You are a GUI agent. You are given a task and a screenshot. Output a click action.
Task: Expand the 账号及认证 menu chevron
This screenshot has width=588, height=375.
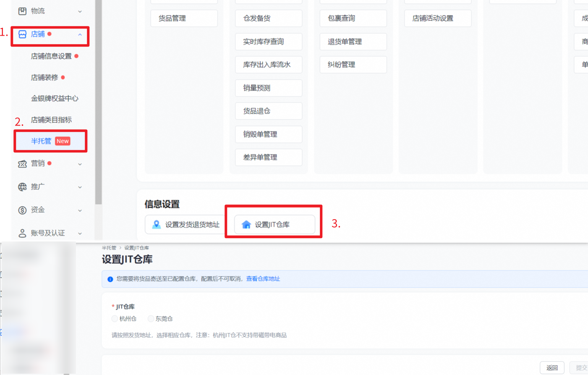[80, 233]
